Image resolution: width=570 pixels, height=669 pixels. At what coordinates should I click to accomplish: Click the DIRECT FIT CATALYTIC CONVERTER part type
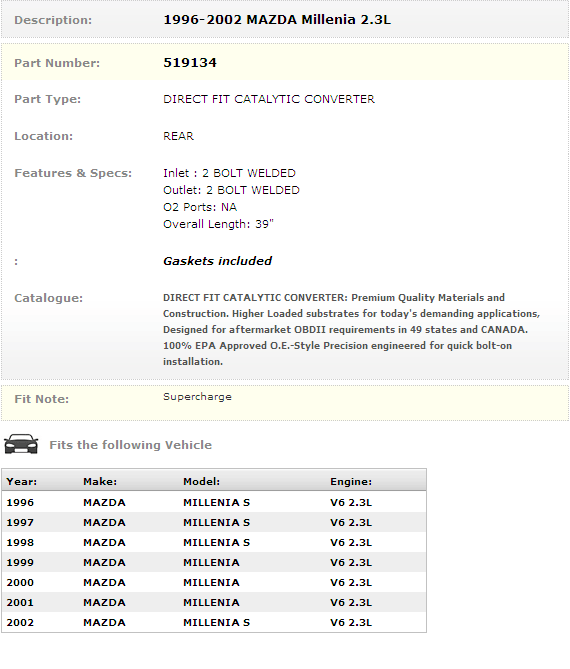[269, 99]
